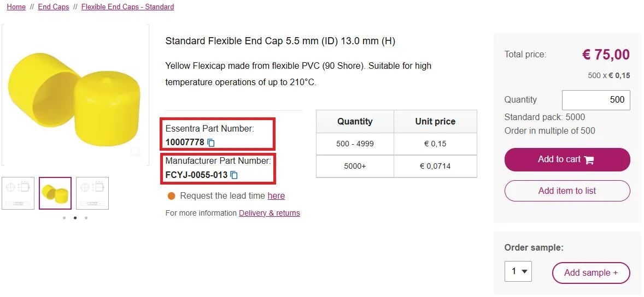
Task: Open the End Caps breadcrumb link
Action: (53, 7)
